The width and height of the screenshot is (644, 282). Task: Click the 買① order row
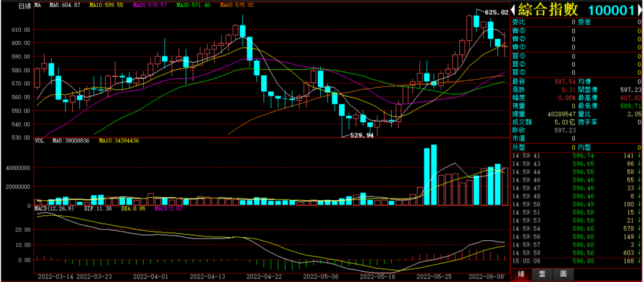(576, 56)
